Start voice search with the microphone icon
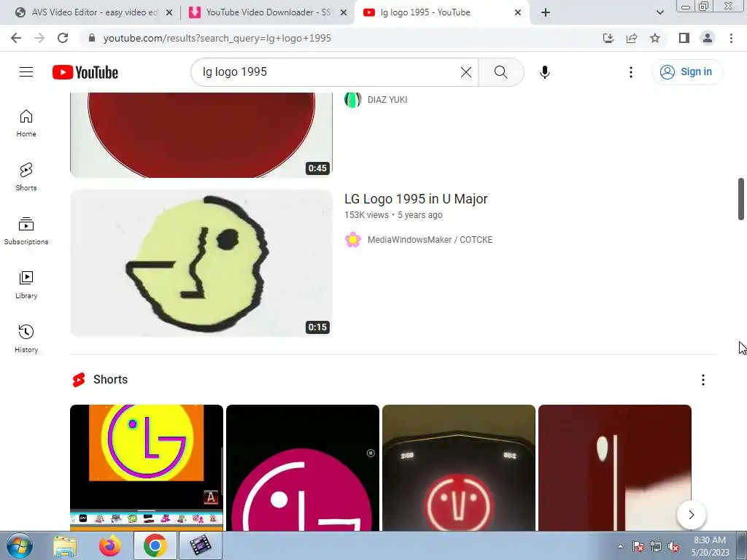The width and height of the screenshot is (747, 560). (544, 72)
